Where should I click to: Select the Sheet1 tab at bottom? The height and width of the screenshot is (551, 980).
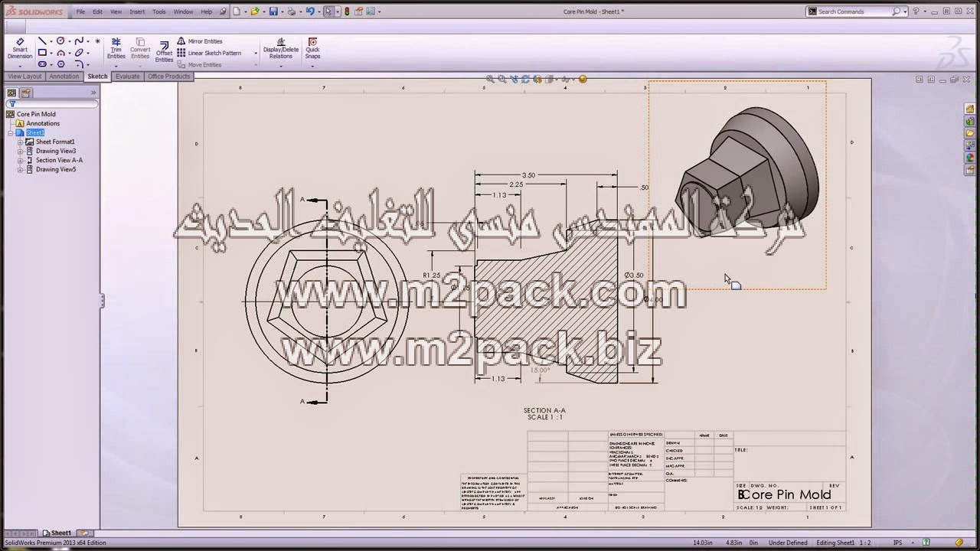pos(57,533)
